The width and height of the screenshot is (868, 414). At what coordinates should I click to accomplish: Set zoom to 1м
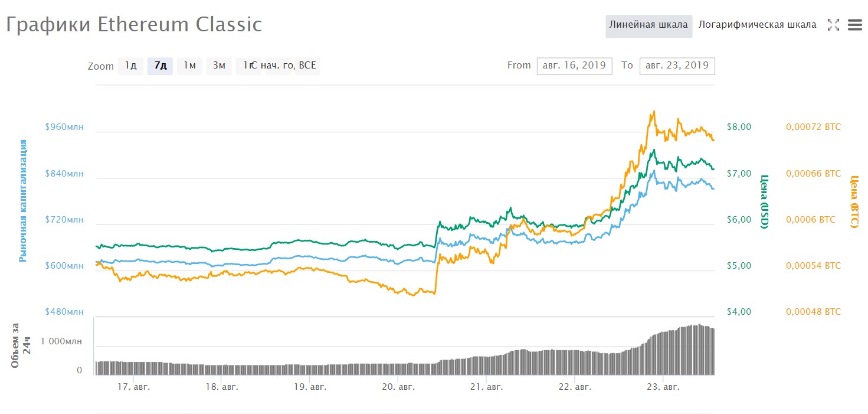coord(189,66)
